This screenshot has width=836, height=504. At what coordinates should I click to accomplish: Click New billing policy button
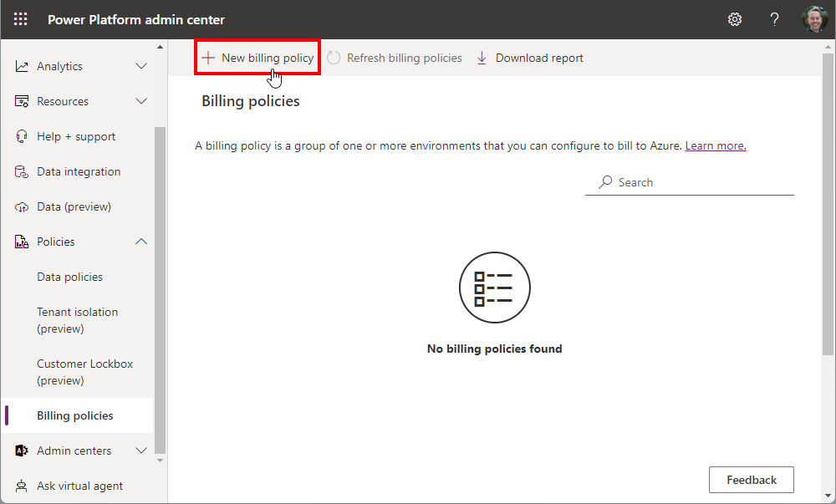(257, 58)
